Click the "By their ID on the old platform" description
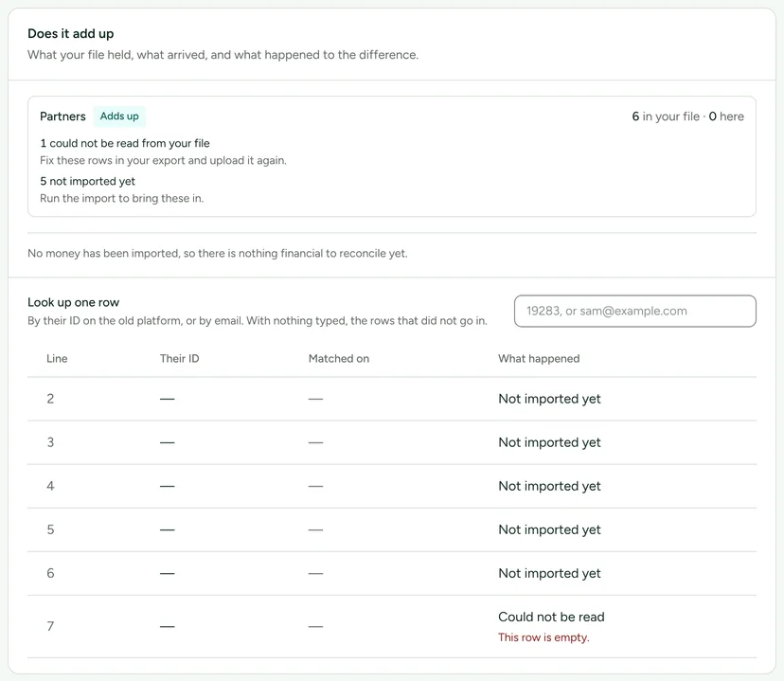This screenshot has width=784, height=681. [x=258, y=320]
